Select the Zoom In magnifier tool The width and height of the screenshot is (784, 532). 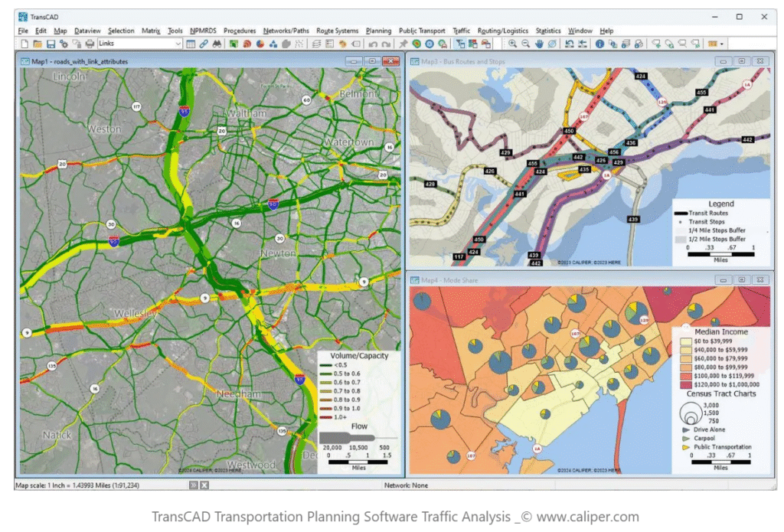[x=512, y=44]
